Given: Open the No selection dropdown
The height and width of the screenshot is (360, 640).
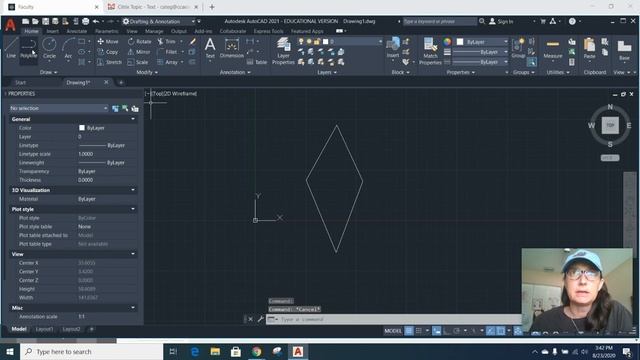Looking at the screenshot, I should pos(59,108).
